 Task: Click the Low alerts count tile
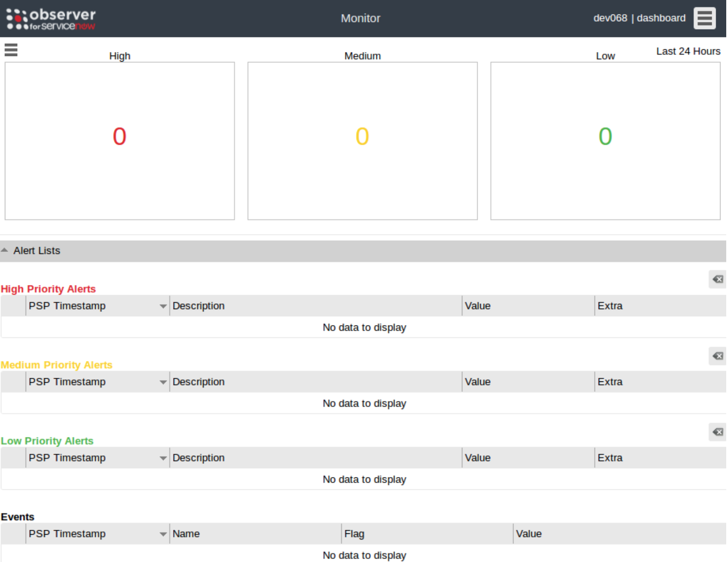(x=605, y=140)
